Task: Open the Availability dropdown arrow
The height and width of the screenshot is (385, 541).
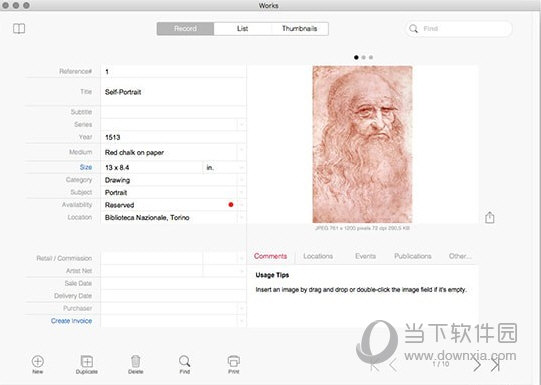Action: coord(242,205)
